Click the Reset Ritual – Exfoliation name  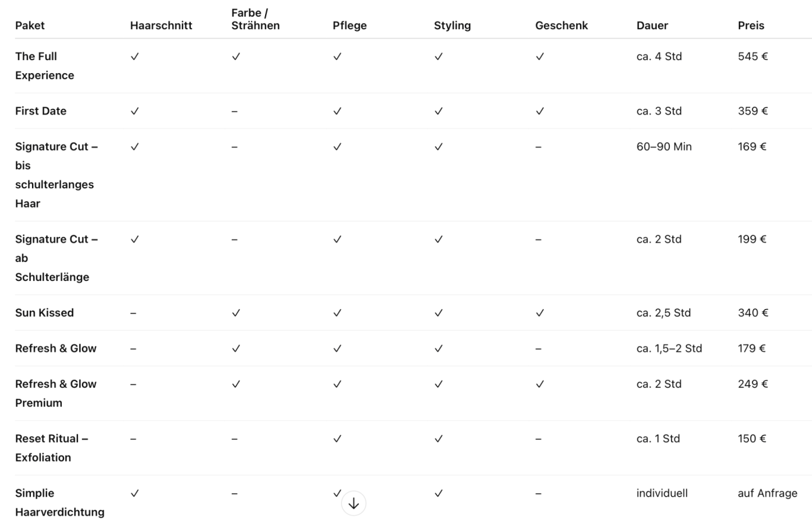(51, 448)
